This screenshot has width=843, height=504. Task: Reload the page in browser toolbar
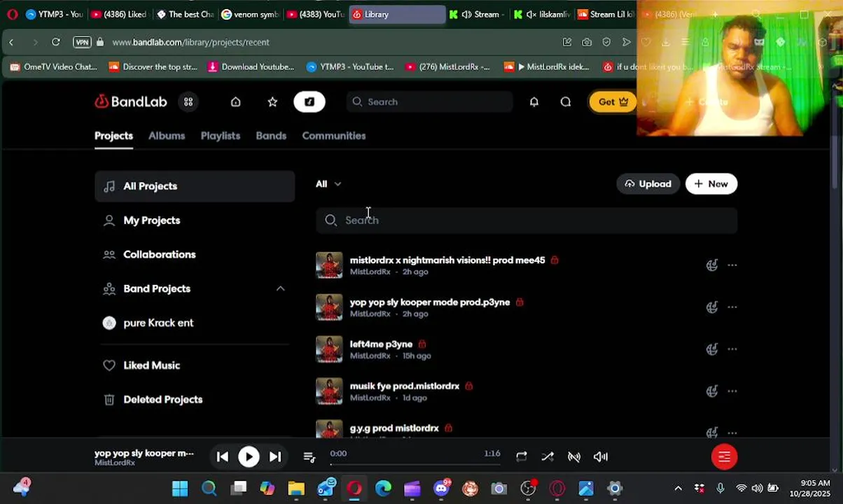pyautogui.click(x=55, y=42)
